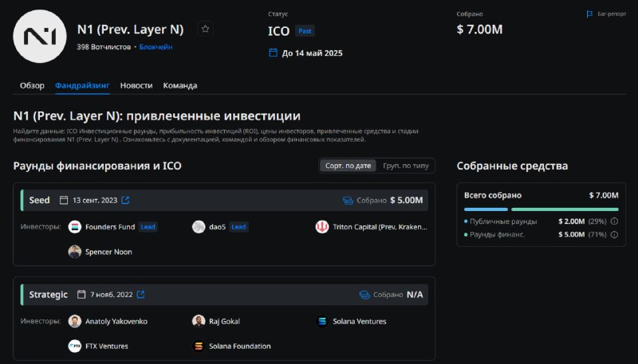Viewport: 638px width, 364px height.
Task: Click the bug report flag icon
Action: point(589,14)
